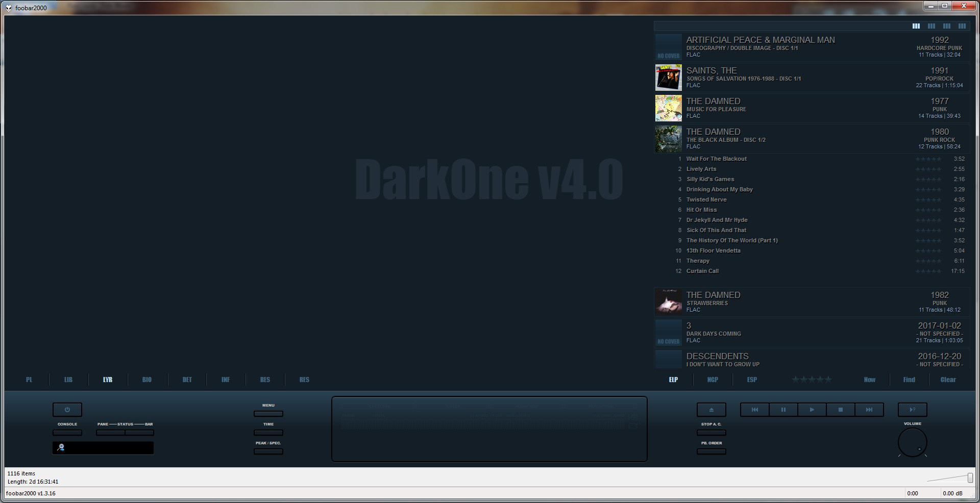Click the Music For Pleasure cover art
980x503 pixels.
coord(668,108)
